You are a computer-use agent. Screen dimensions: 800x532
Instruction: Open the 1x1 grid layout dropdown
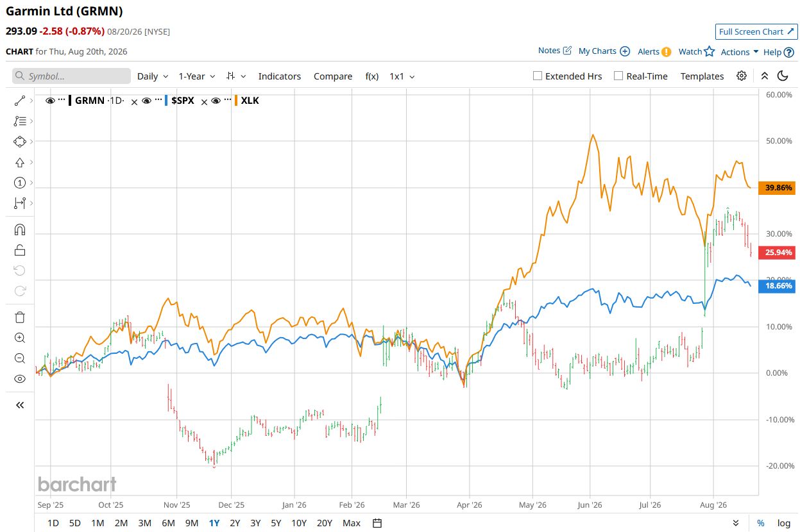click(402, 76)
